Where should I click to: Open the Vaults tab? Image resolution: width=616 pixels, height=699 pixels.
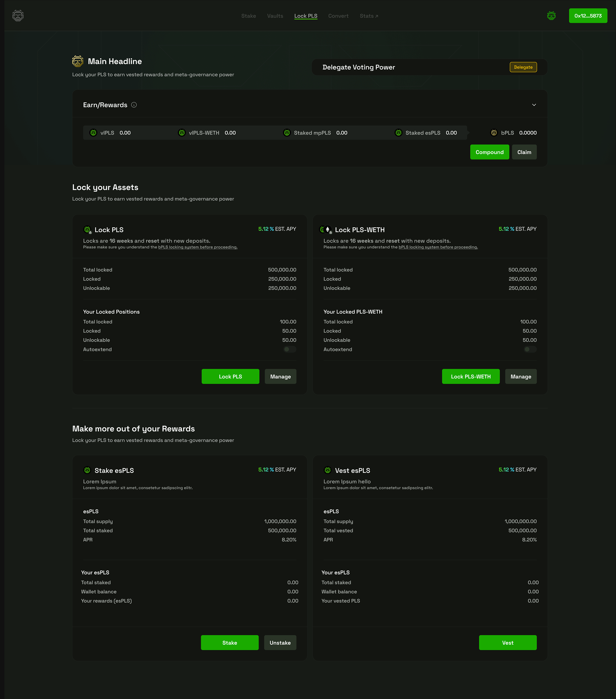[275, 16]
